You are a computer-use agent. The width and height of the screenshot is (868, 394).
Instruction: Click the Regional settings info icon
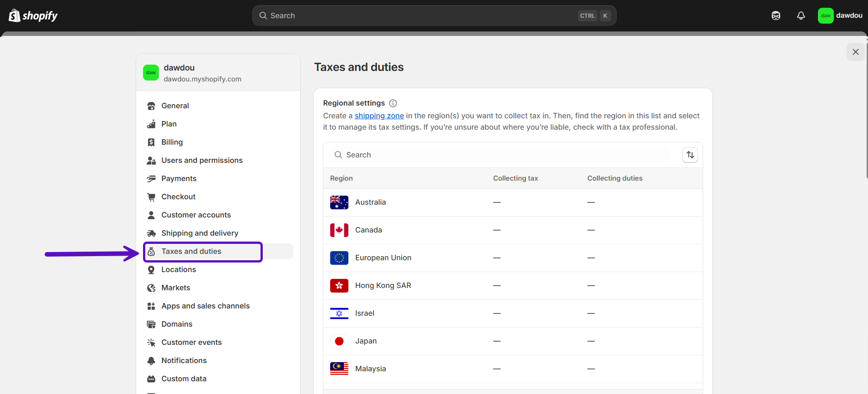click(393, 103)
